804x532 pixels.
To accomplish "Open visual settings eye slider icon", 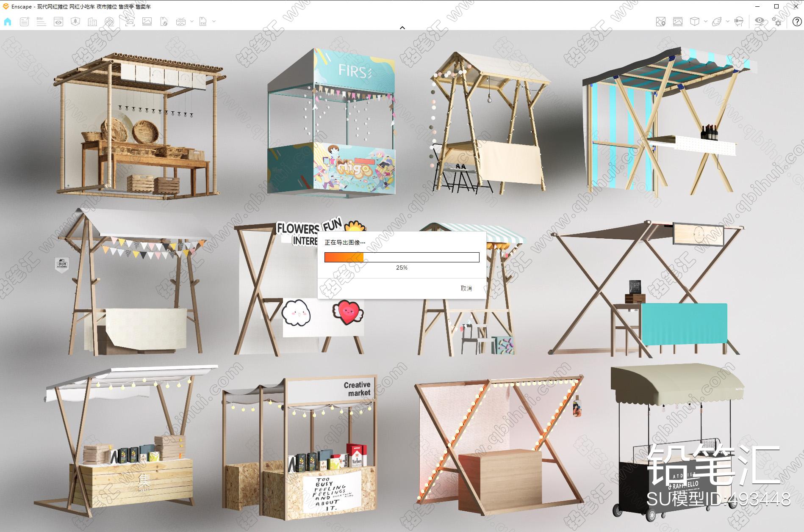I will click(x=760, y=22).
